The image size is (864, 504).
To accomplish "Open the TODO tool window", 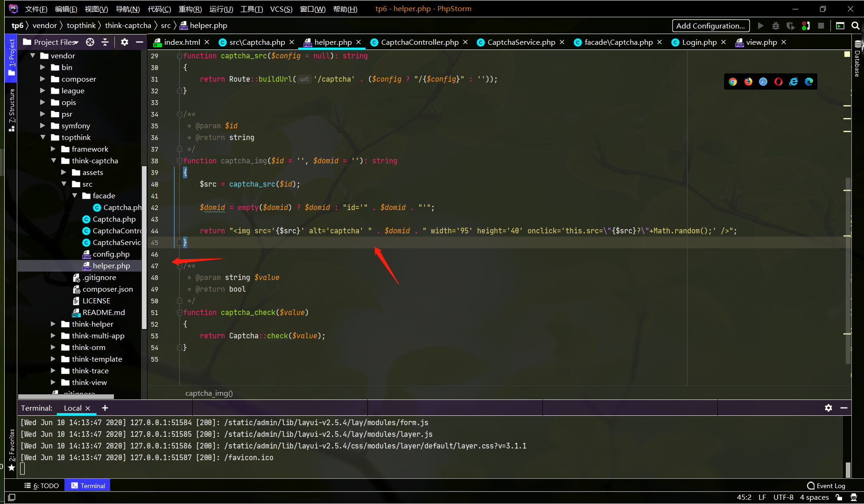I will pyautogui.click(x=42, y=486).
